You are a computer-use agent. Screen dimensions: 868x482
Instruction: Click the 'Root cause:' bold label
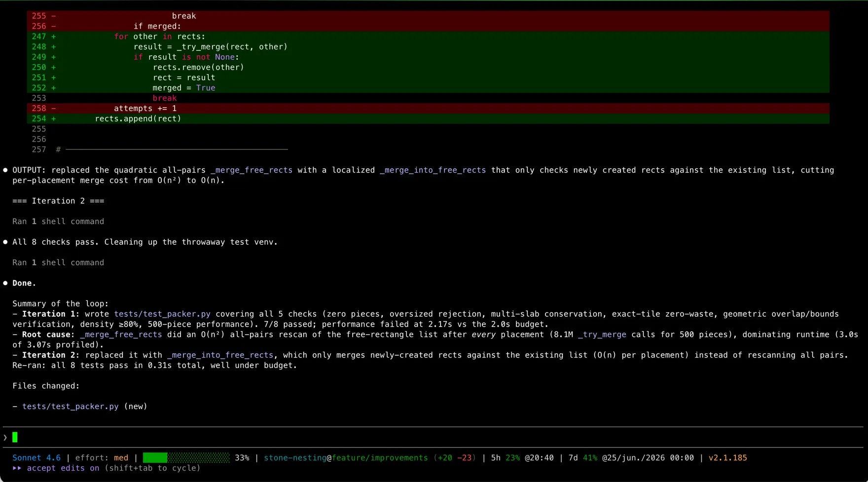48,334
